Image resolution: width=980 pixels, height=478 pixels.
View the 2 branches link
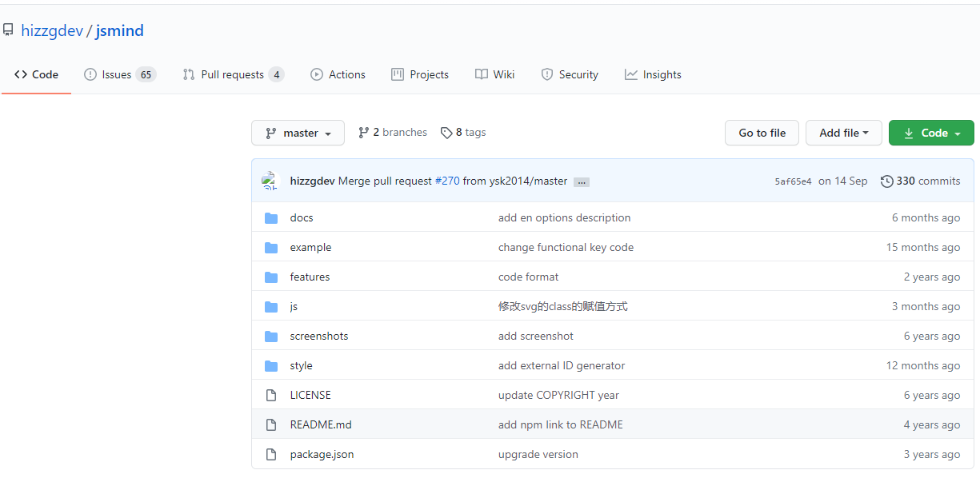392,133
